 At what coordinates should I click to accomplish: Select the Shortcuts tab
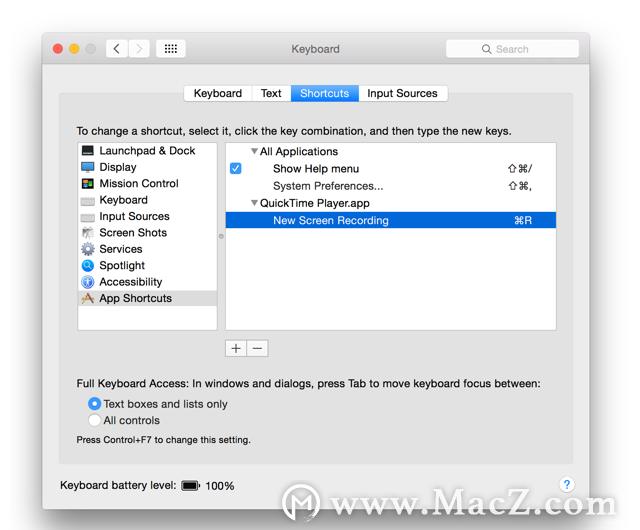[325, 94]
